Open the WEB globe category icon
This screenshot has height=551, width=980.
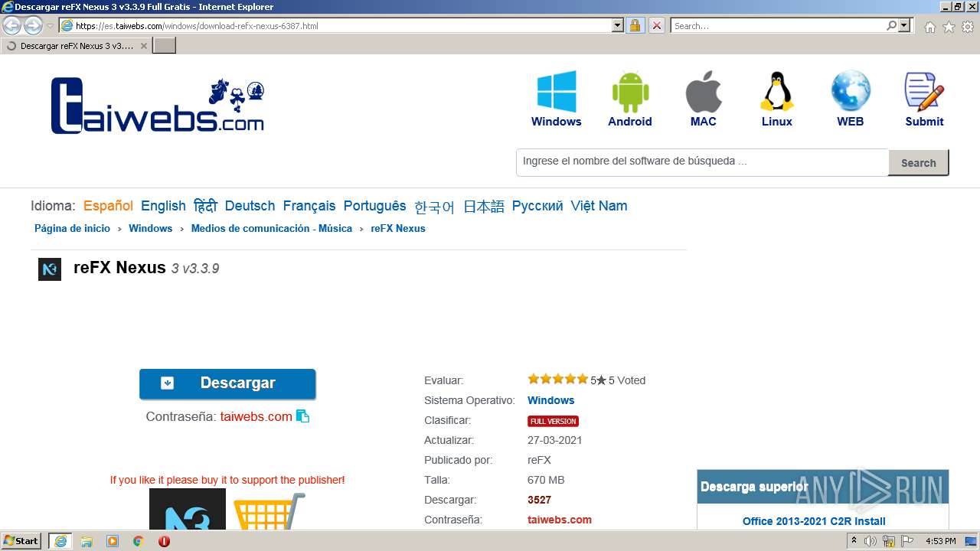click(x=851, y=92)
